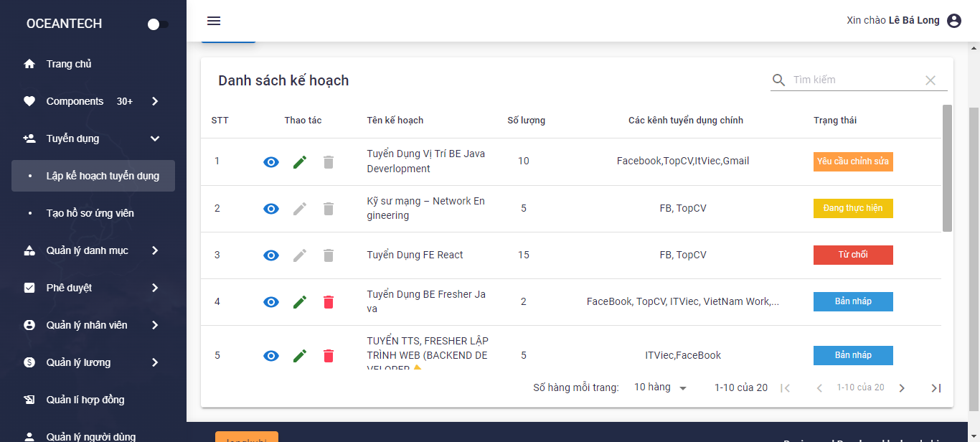Open Trang chủ menu item
This screenshot has height=442, width=980.
[x=93, y=64]
